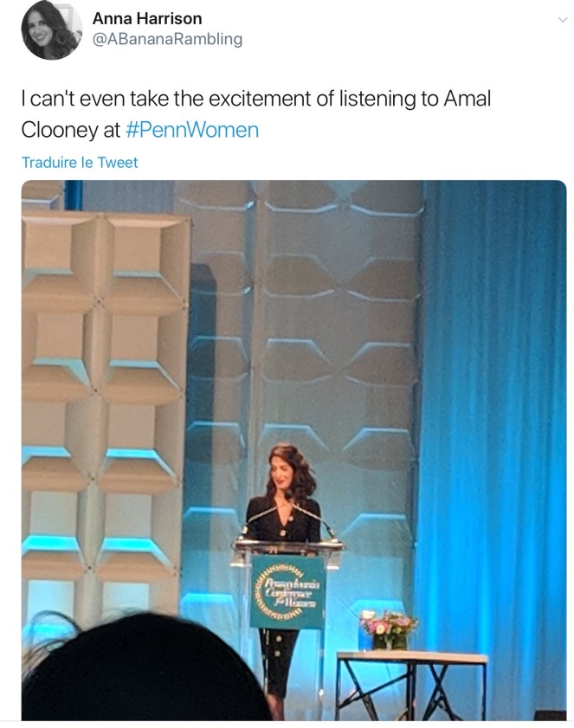The width and height of the screenshot is (574, 728).
Task: Click the word excitement in the tweet
Action: pos(260,99)
